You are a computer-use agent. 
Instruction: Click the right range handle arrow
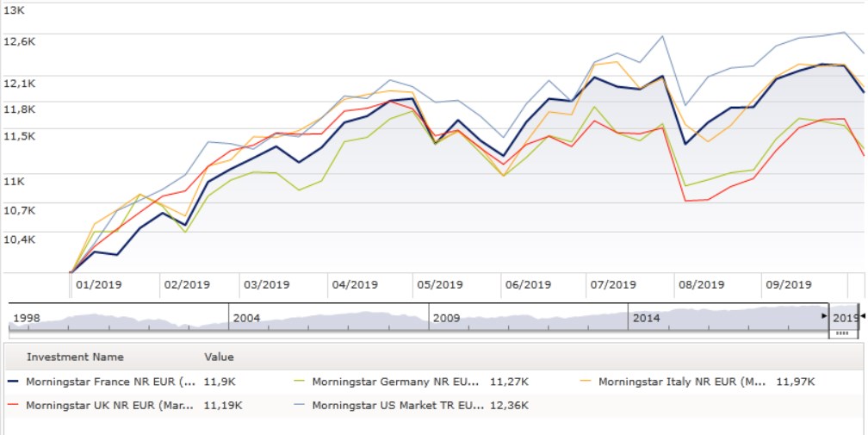pos(863,318)
